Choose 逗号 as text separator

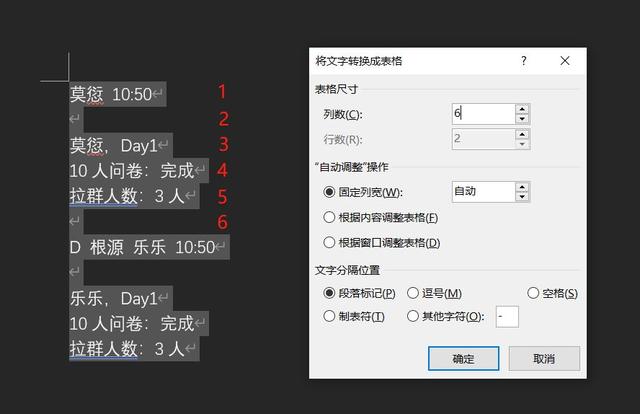[x=413, y=293]
